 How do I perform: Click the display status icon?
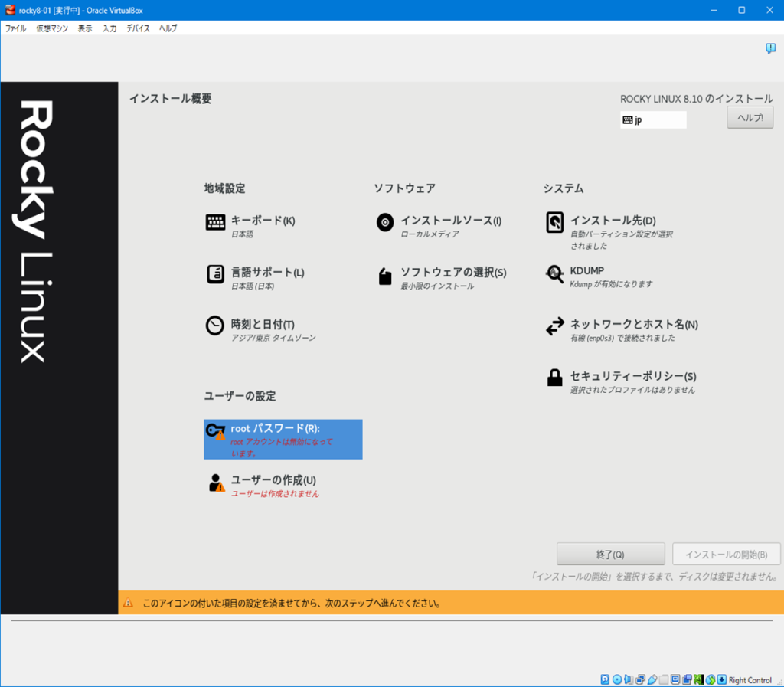[675, 679]
